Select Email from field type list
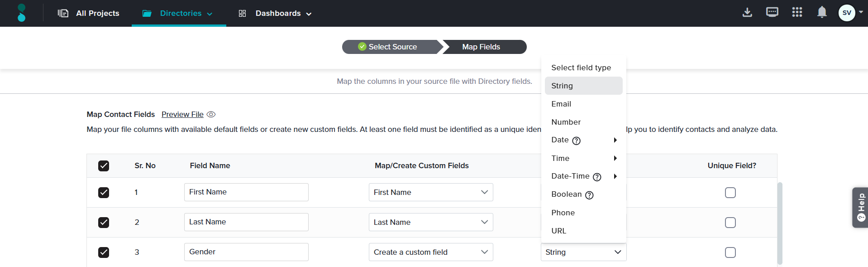The image size is (868, 267). pos(561,104)
